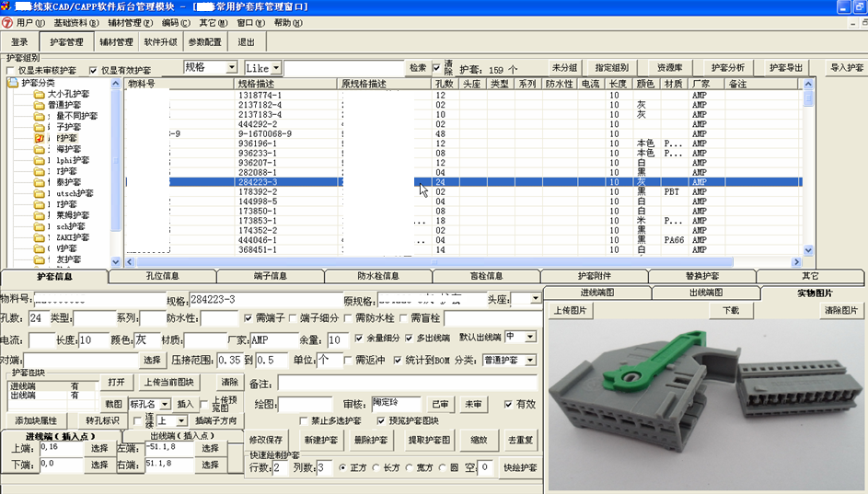Open the 默认出线端 dropdown showing 中
Viewport: 868px width, 494px height.
click(x=530, y=337)
